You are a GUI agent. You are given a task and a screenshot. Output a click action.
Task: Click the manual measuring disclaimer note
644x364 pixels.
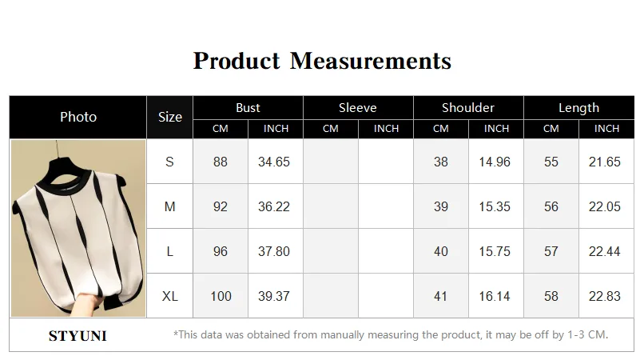(x=391, y=334)
